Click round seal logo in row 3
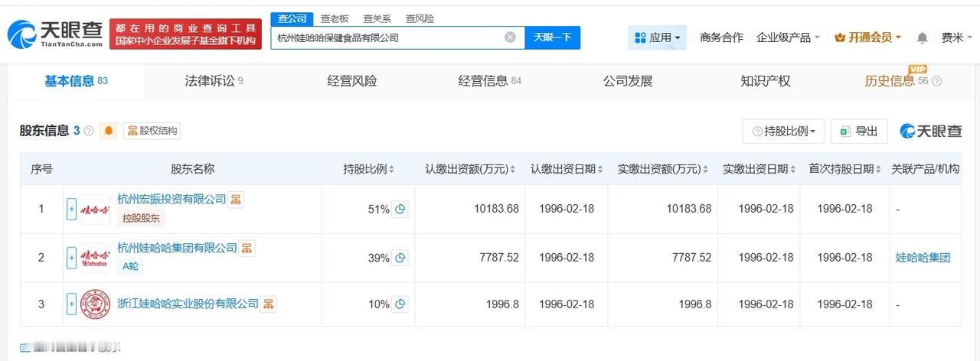Viewport: 980px width, 361px height. [x=96, y=304]
